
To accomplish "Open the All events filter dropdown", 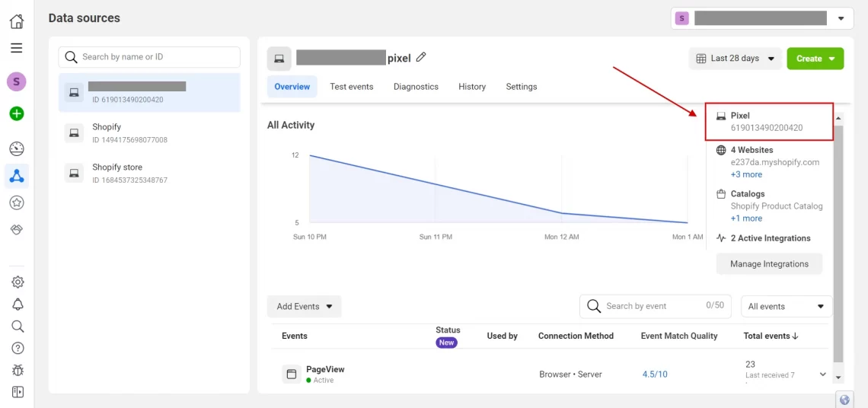I will (786, 307).
